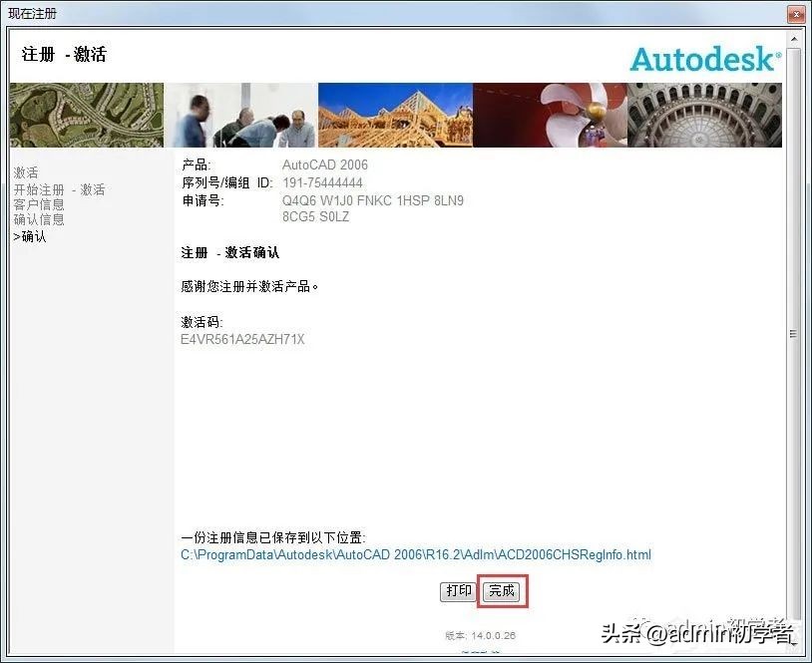Click the wooden house framing banner image
Image resolution: width=812 pixels, height=663 pixels.
[x=394, y=114]
